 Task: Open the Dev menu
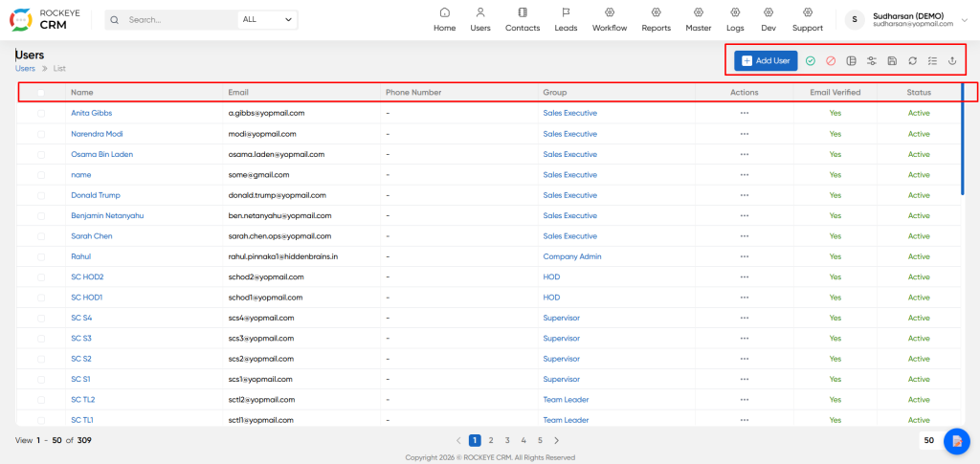(768, 20)
